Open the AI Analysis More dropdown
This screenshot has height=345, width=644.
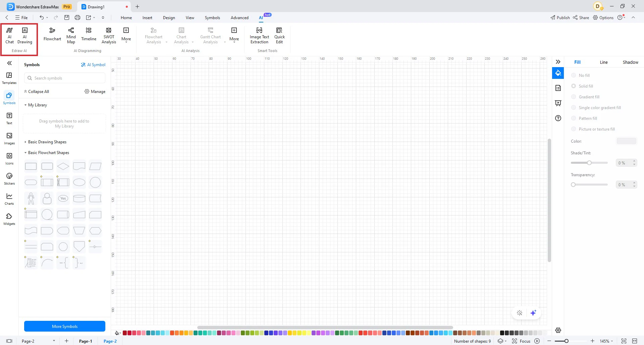(x=234, y=35)
